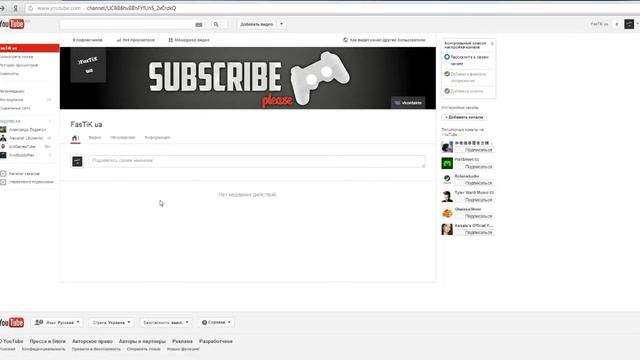Click the VKontakte link on the banner
Viewport: 640px width, 360px height.
point(408,103)
